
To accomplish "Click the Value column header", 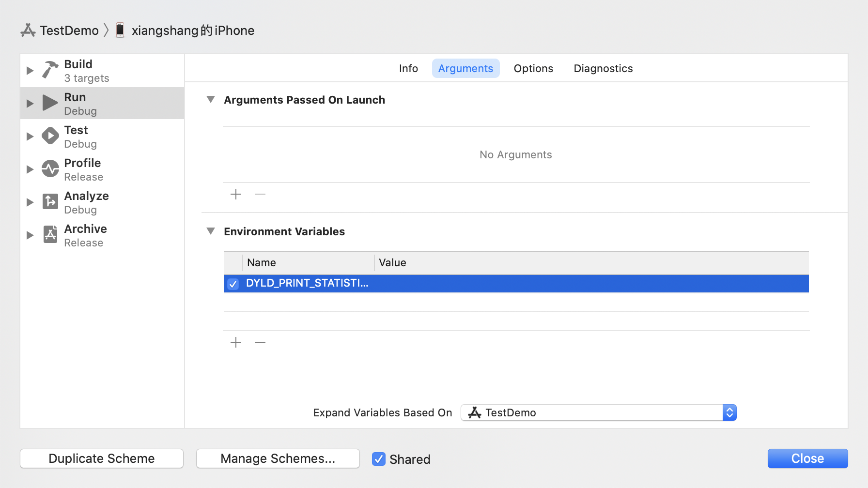I will coord(591,262).
